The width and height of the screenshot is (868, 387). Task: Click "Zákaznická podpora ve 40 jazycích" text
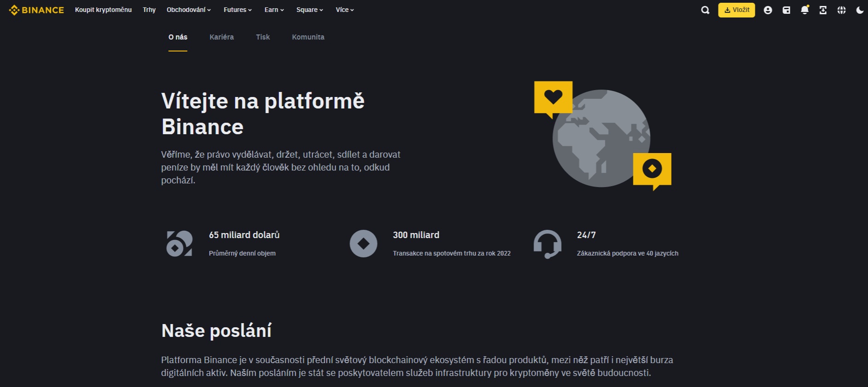(x=627, y=253)
